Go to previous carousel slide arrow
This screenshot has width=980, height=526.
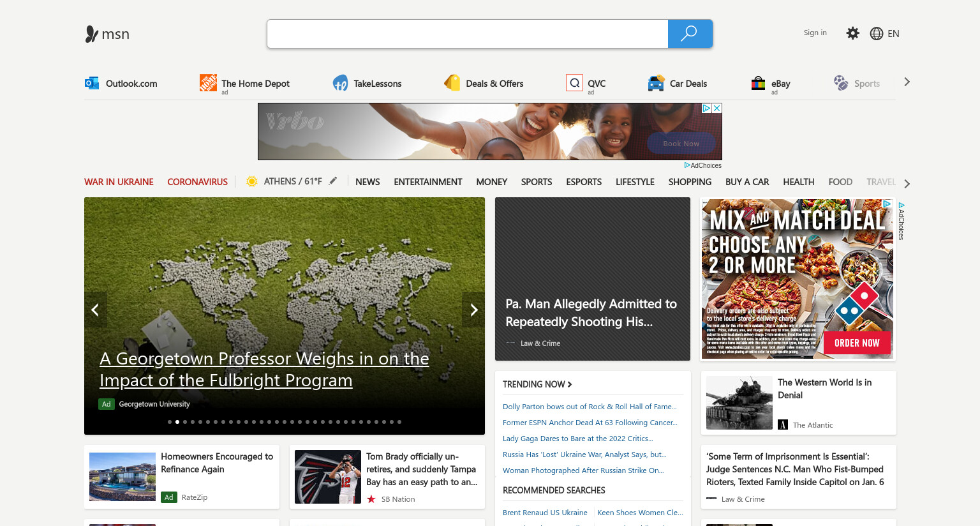click(x=95, y=310)
